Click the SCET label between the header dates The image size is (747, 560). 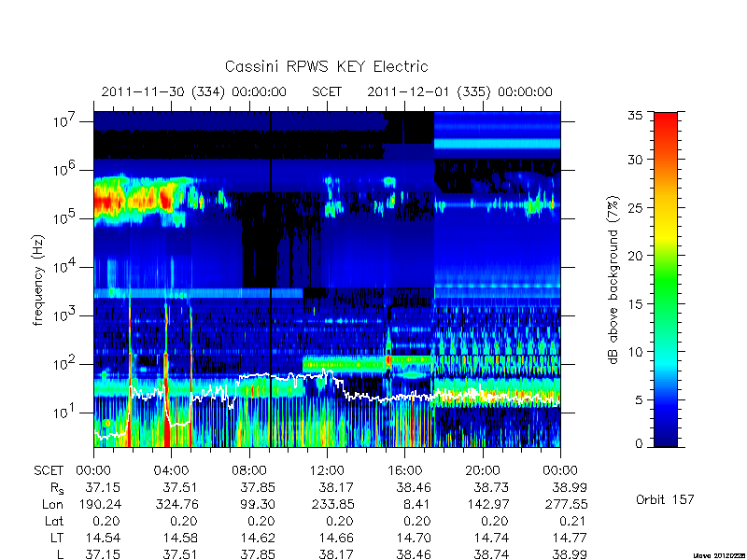tap(327, 91)
